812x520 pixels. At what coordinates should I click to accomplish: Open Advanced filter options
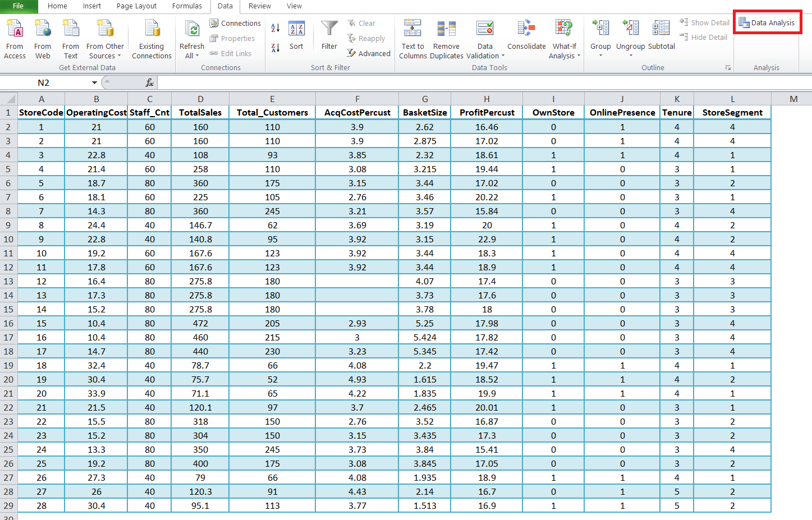click(x=369, y=53)
